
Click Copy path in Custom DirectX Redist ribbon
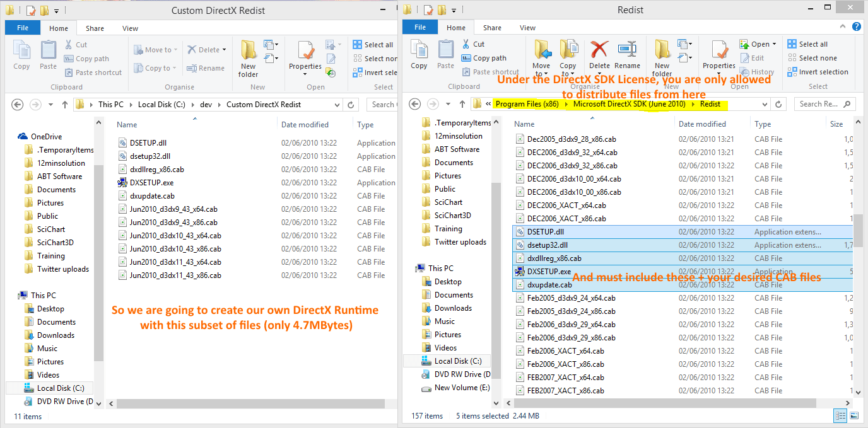coord(86,59)
